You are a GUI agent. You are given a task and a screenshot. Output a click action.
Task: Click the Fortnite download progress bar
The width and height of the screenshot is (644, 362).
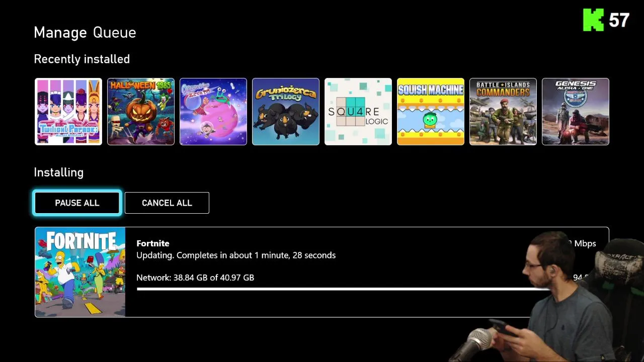(x=342, y=289)
